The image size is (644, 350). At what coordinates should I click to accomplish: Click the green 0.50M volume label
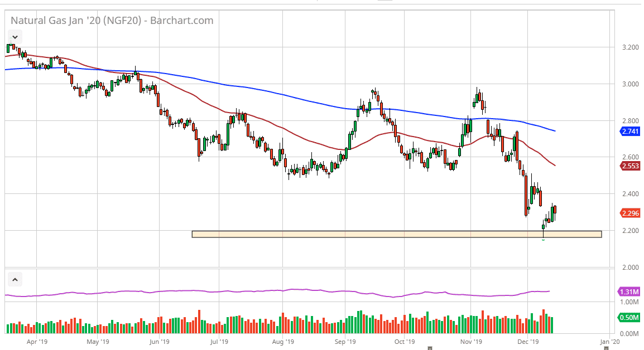[629, 317]
